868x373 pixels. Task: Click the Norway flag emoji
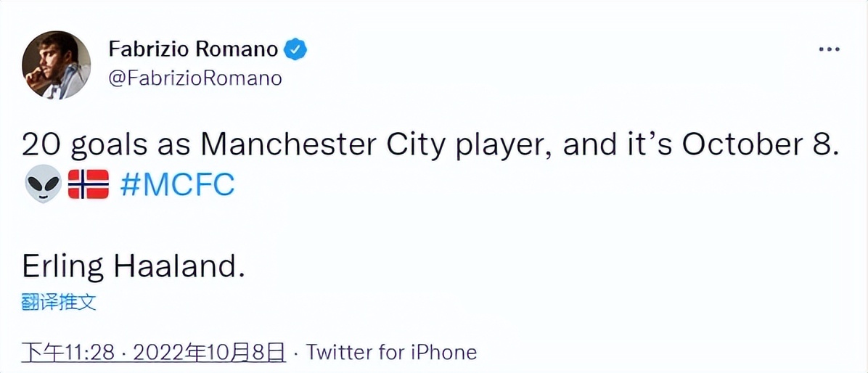click(x=88, y=185)
